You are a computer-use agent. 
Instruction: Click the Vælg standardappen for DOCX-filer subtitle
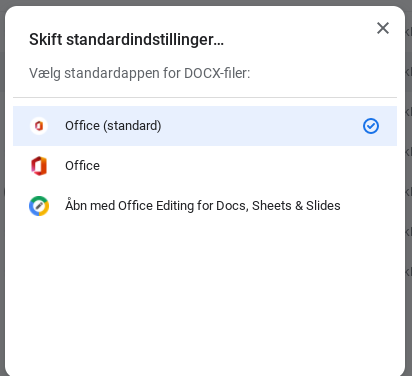139,73
